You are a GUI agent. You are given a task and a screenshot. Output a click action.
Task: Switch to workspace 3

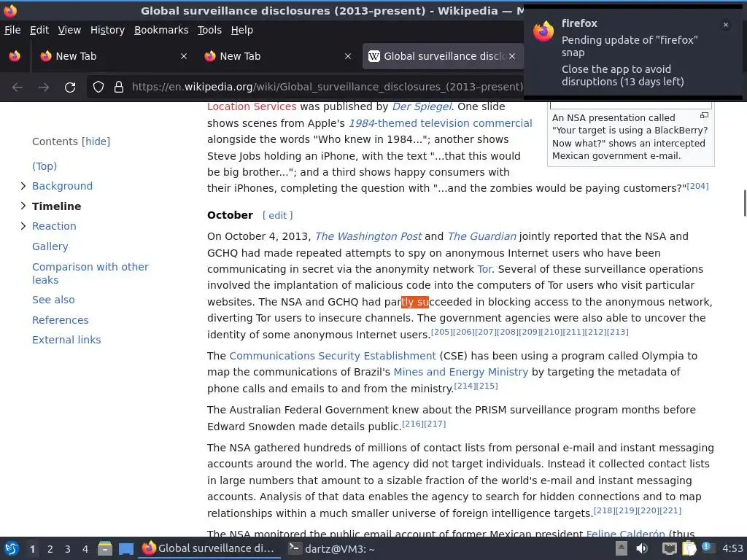[68, 549]
